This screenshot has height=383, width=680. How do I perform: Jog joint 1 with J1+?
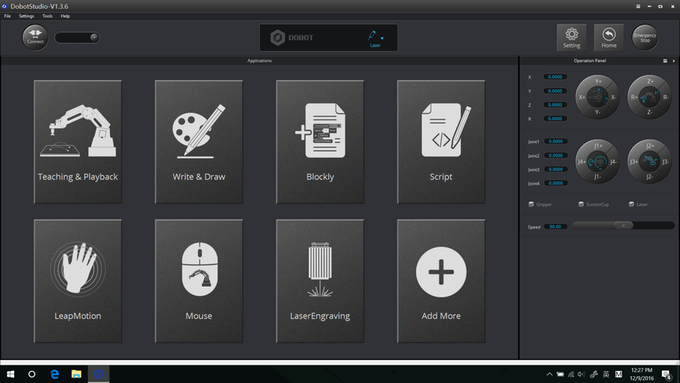pyautogui.click(x=598, y=146)
